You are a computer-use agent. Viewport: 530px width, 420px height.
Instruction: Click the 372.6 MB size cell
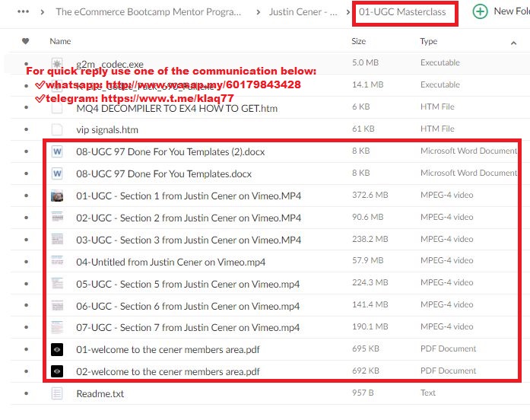click(370, 195)
